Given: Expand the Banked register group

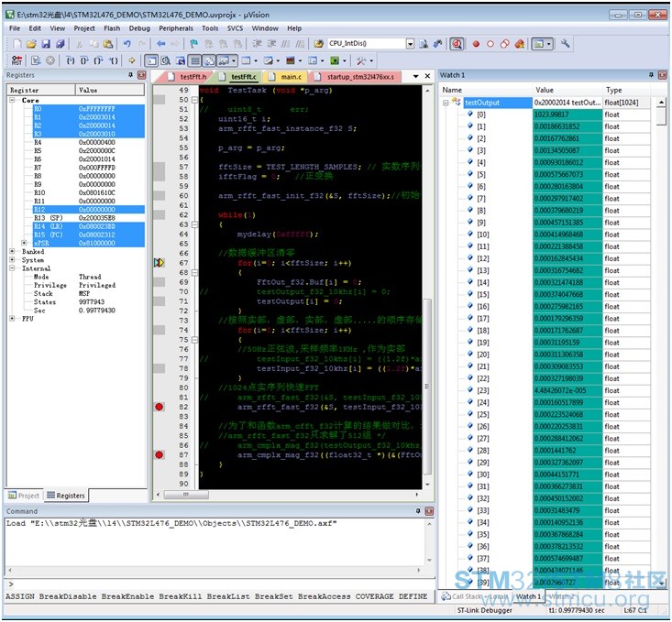Looking at the screenshot, I should pos(13,251).
